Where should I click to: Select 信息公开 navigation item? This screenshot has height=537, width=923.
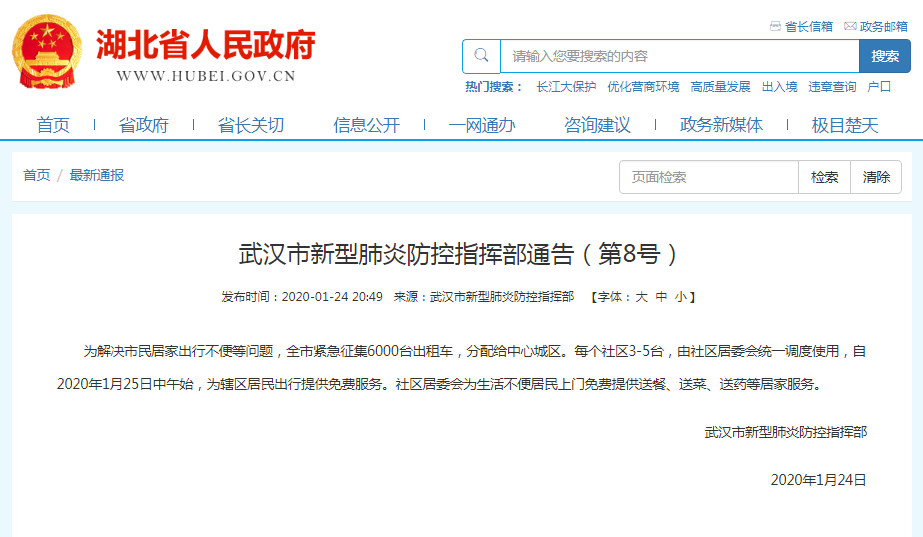coord(366,125)
